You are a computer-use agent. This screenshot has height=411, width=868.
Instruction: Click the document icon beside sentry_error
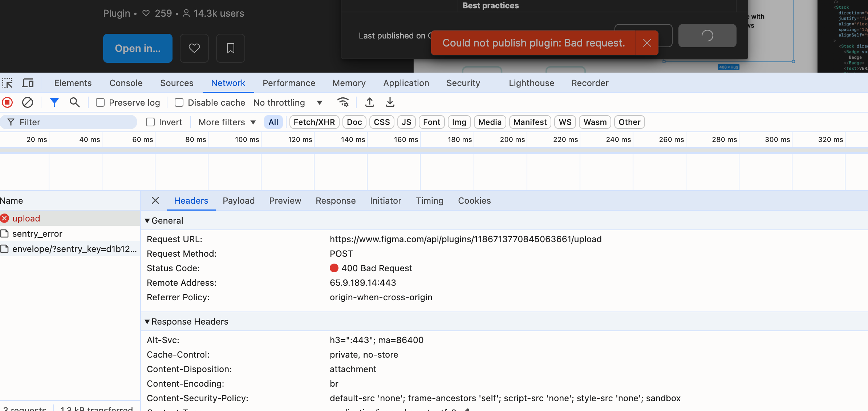pos(4,234)
